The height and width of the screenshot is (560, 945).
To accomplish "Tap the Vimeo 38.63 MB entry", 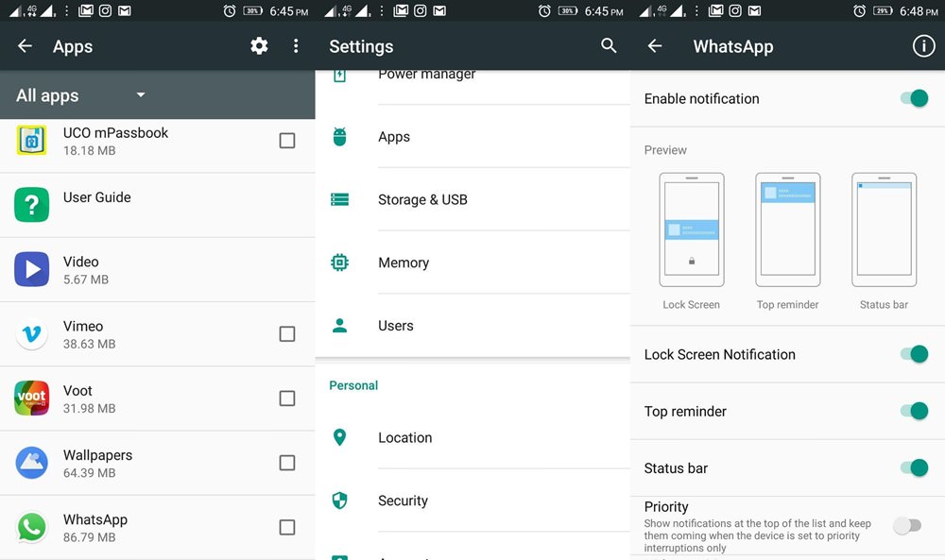I will pos(157,334).
